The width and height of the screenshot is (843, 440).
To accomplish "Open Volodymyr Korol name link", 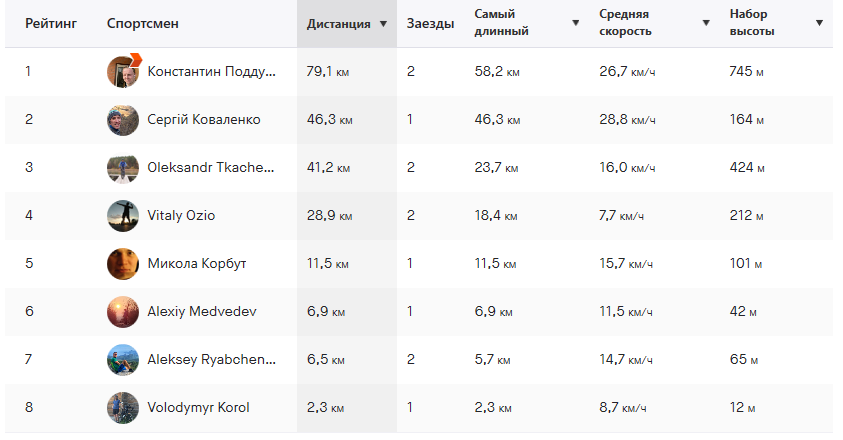I will click(198, 408).
